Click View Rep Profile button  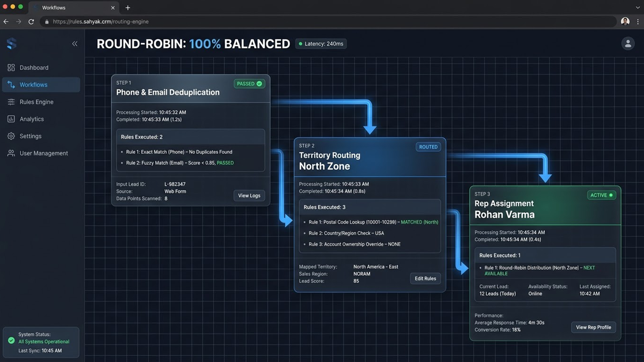593,327
